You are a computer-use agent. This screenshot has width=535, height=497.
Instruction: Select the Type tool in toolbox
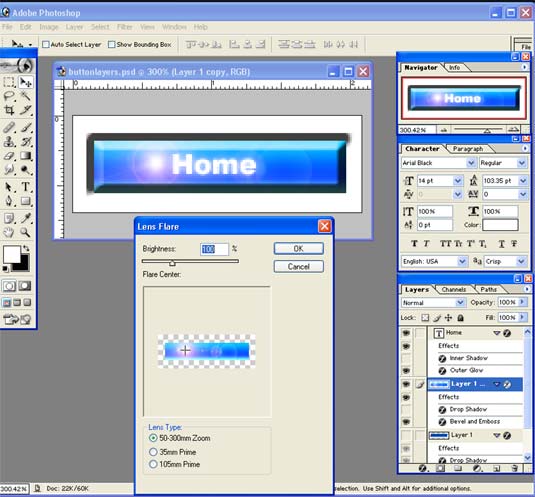pos(26,187)
